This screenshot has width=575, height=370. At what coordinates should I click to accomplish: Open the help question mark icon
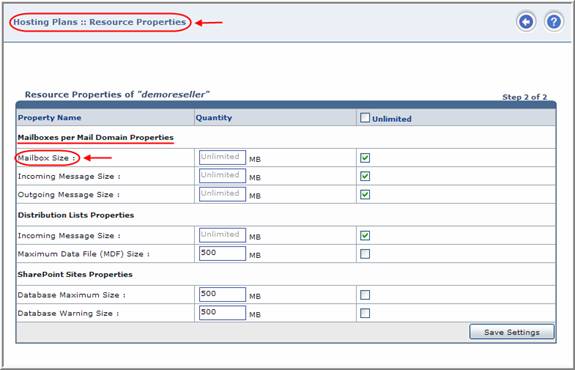(x=553, y=22)
